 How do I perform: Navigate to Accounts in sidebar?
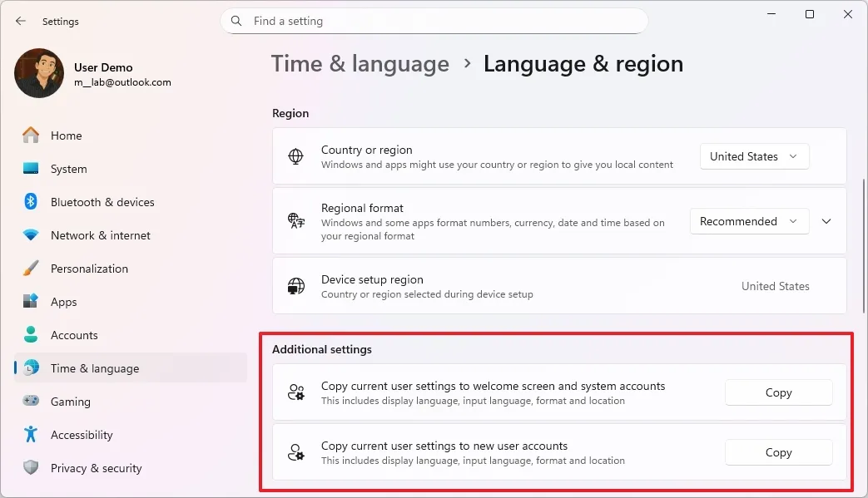pos(74,335)
